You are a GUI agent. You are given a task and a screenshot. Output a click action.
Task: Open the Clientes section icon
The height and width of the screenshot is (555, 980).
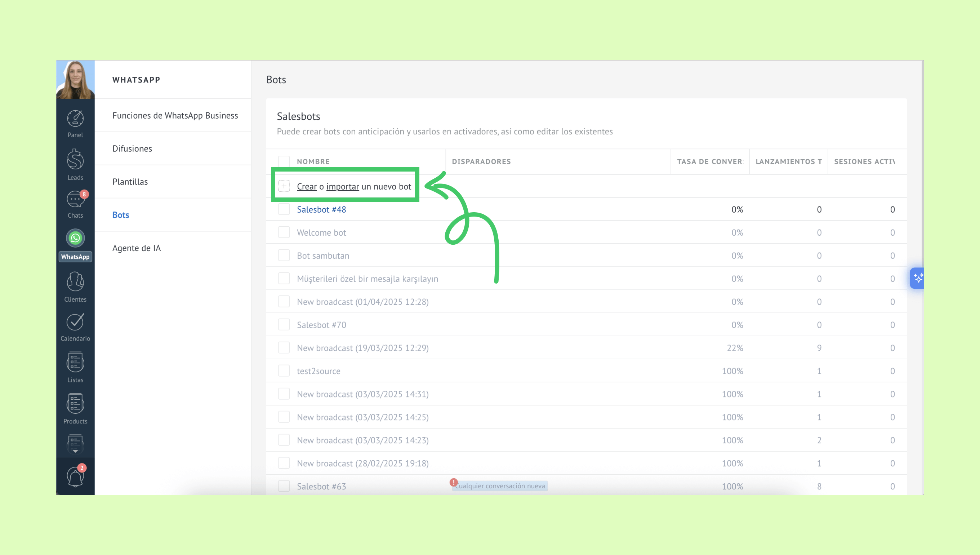coord(75,282)
